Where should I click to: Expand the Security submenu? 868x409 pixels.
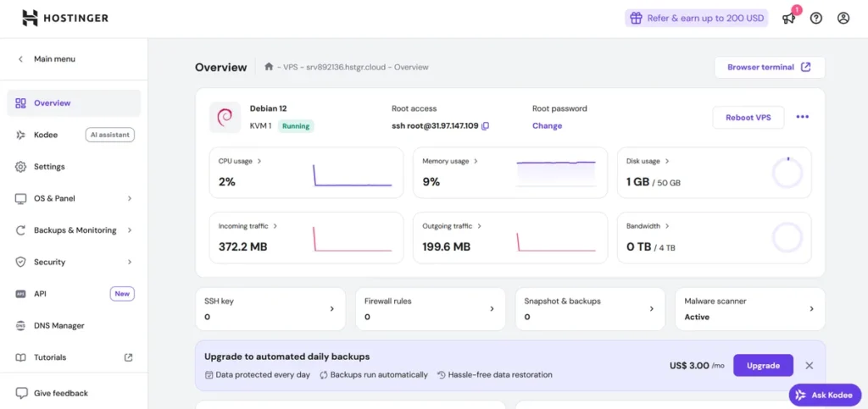coord(130,262)
